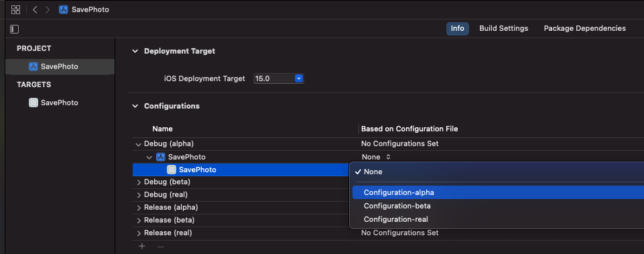Image resolution: width=644 pixels, height=254 pixels.
Task: Switch to the Package Dependencies tab
Action: pyautogui.click(x=585, y=28)
